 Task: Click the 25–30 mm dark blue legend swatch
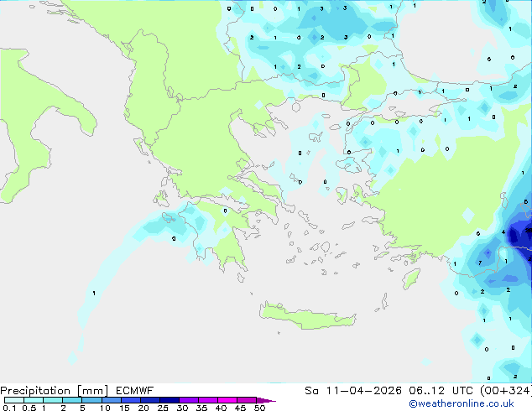pyautogui.click(x=170, y=400)
